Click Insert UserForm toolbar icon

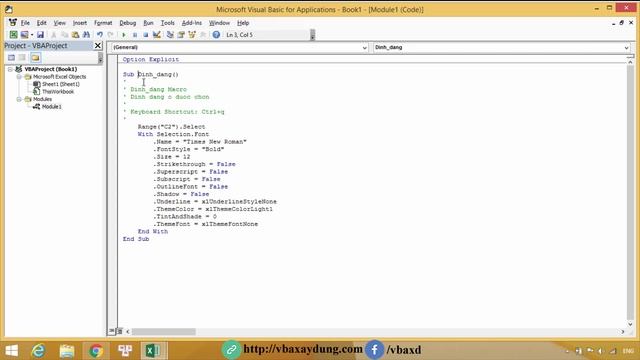click(24, 35)
